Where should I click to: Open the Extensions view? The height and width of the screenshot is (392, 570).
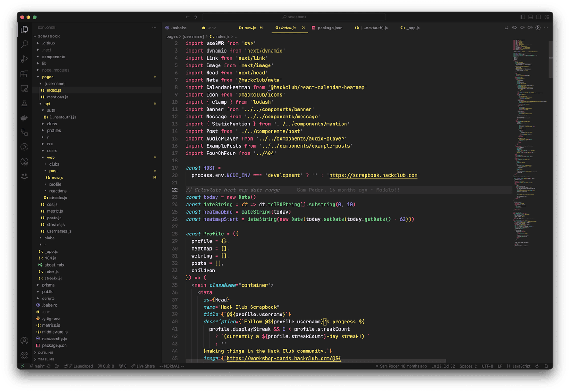point(24,73)
